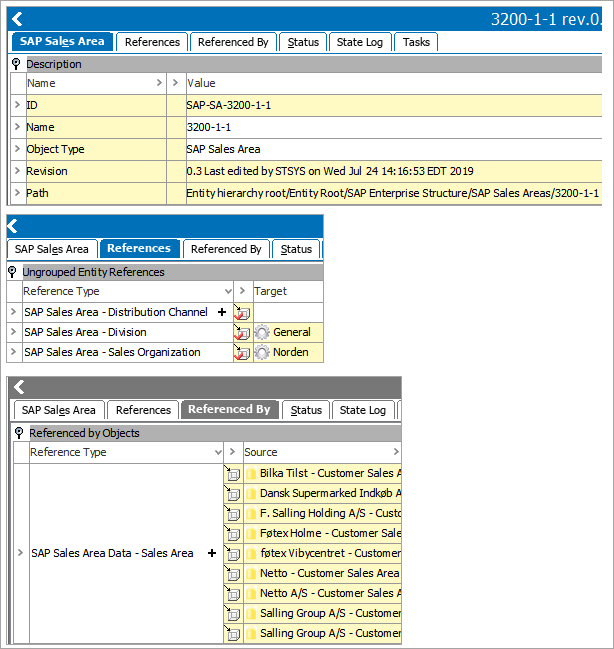This screenshot has width=614, height=649.
Task: Click folder icon of Bilka Tilst entry
Action: click(251, 473)
